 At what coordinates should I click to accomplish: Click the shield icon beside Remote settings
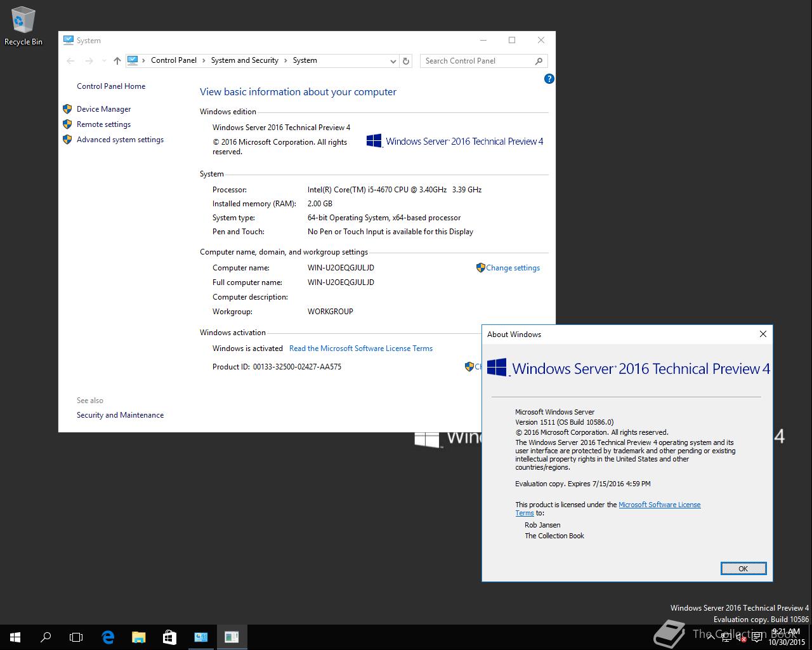click(67, 124)
